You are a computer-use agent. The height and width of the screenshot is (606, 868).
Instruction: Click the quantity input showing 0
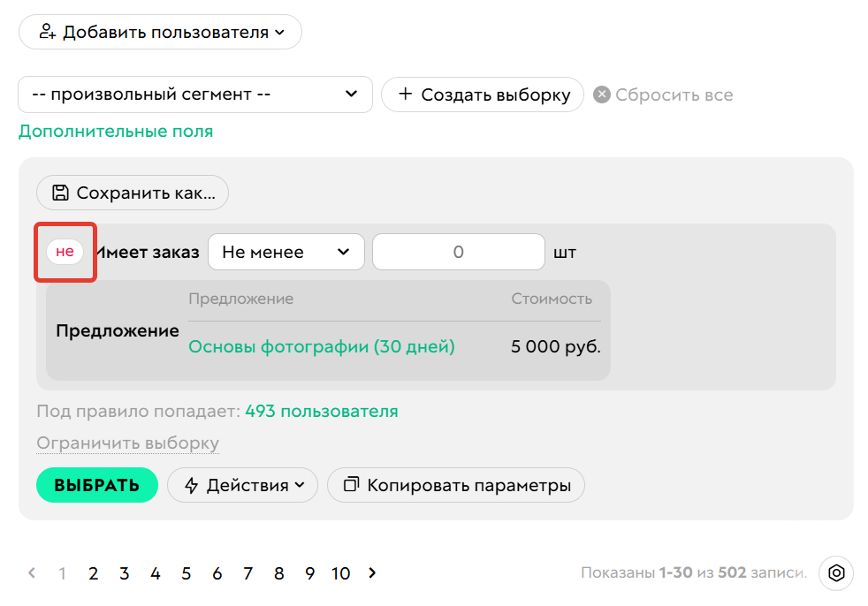(x=458, y=251)
